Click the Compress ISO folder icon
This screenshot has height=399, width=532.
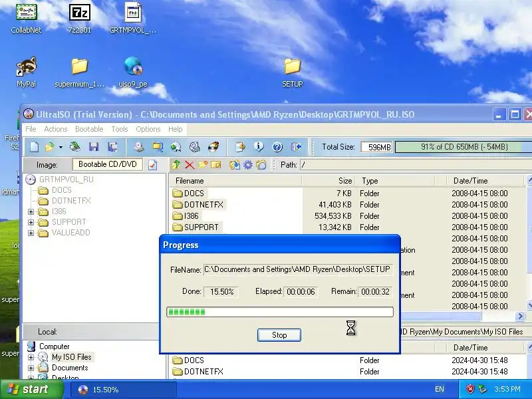(158, 147)
